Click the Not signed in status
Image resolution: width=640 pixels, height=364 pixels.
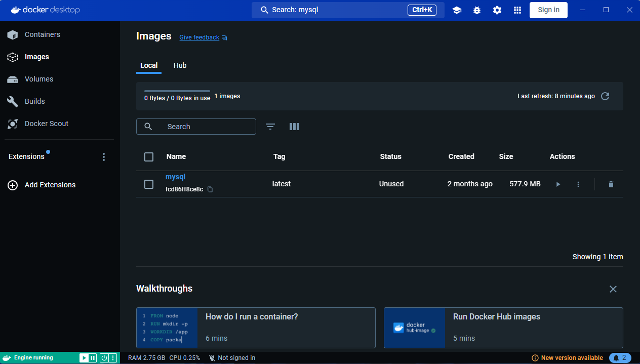coord(232,358)
